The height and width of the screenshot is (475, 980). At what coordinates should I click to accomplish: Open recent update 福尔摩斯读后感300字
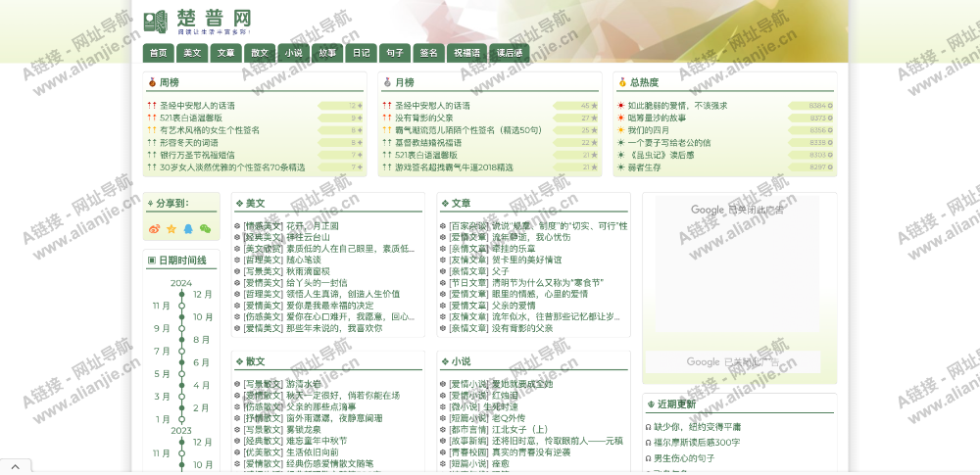coord(697,443)
